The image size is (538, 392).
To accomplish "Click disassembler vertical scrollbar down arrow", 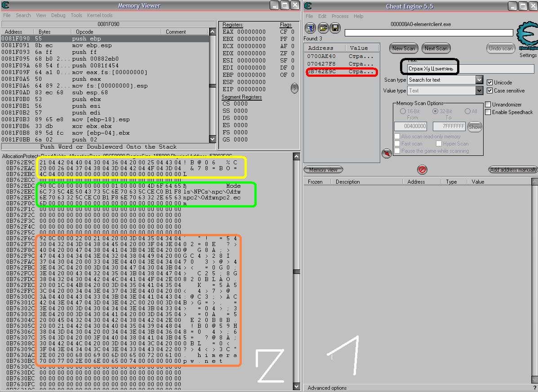I will click(213, 140).
